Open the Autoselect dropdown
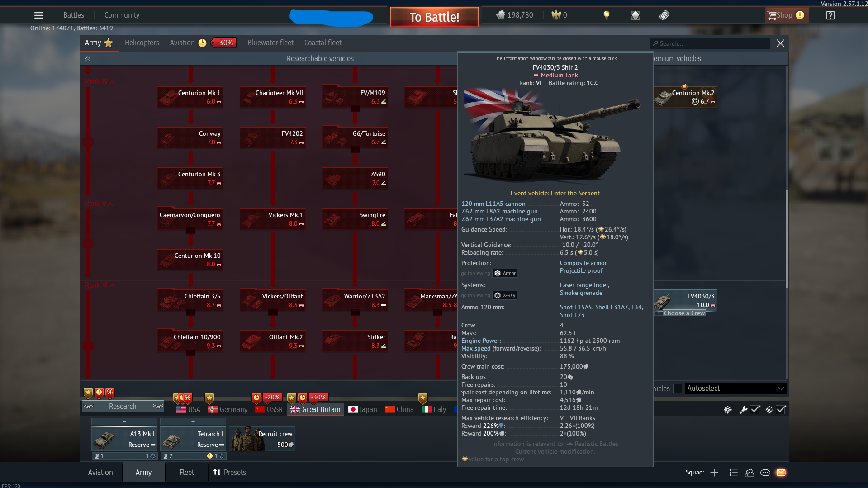This screenshot has height=488, width=868. click(x=735, y=389)
